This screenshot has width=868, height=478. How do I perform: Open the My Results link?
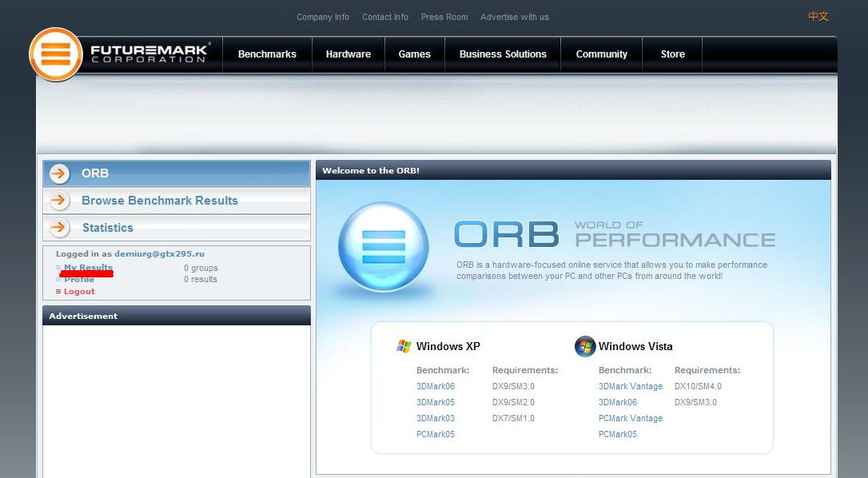click(x=88, y=268)
